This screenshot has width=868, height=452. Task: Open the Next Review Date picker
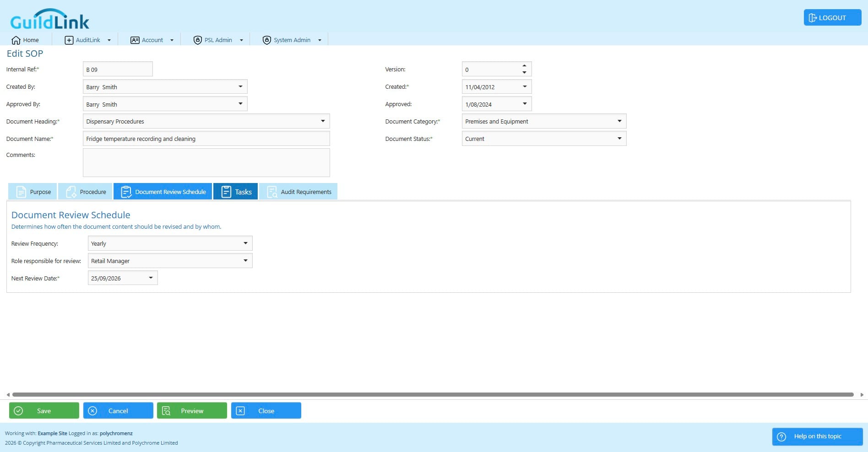point(151,278)
